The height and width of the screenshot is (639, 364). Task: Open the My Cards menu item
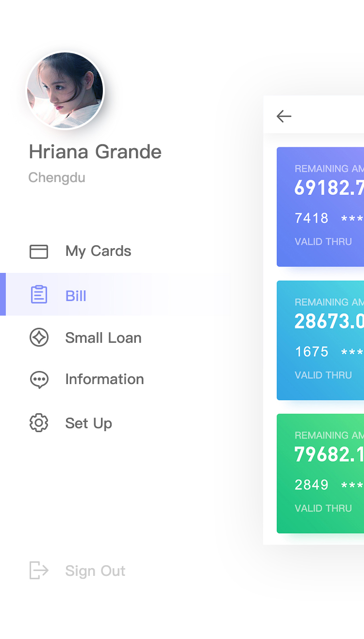pos(99,251)
